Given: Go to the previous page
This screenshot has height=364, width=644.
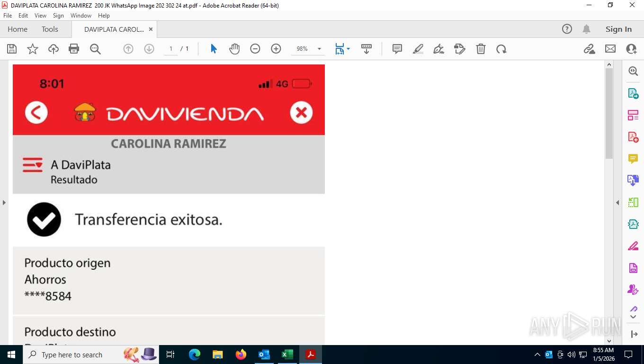Looking at the screenshot, I should tap(128, 49).
